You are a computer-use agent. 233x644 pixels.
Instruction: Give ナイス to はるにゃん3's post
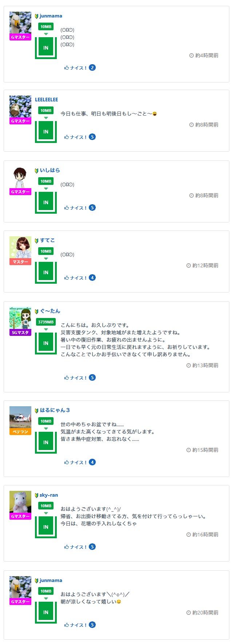pos(75,462)
